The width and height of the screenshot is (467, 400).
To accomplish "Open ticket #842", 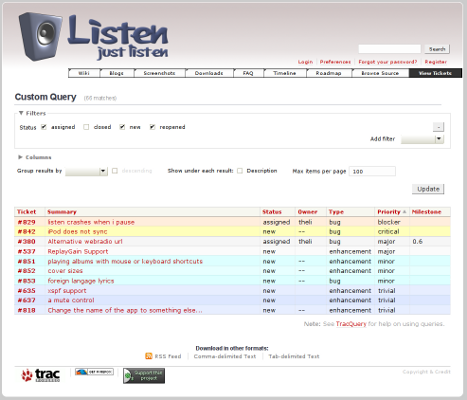I will tap(26, 232).
